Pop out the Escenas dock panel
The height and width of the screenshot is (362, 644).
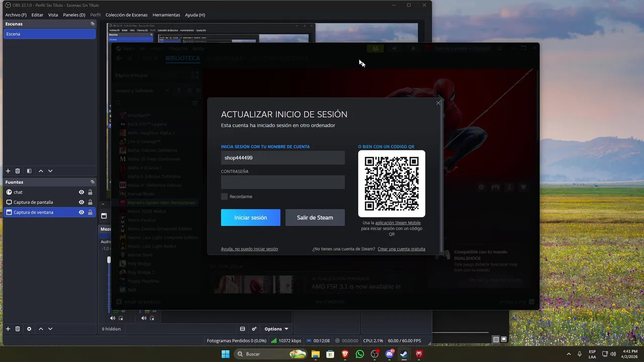click(92, 24)
